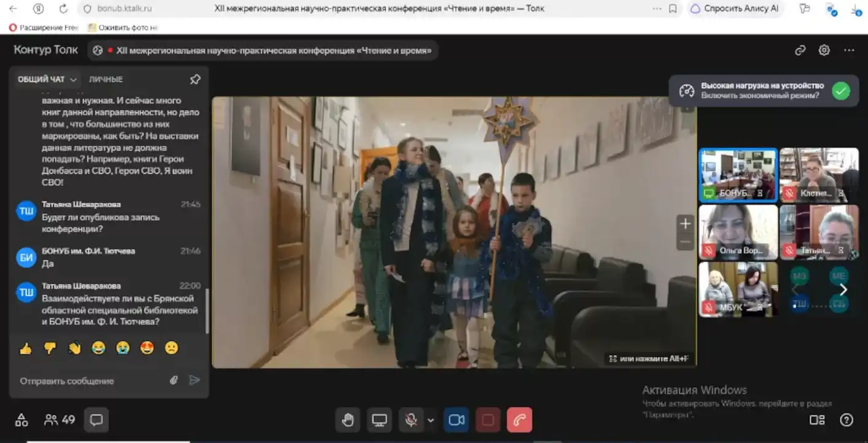The width and height of the screenshot is (868, 443).
Task: Confirm economy mode with green checkmark
Action: tap(841, 91)
